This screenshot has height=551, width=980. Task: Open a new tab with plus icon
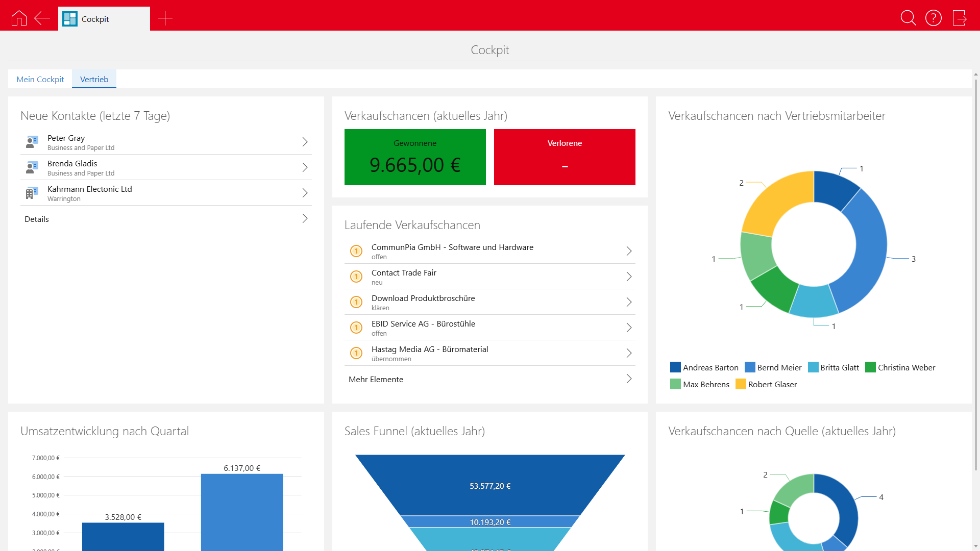165,18
